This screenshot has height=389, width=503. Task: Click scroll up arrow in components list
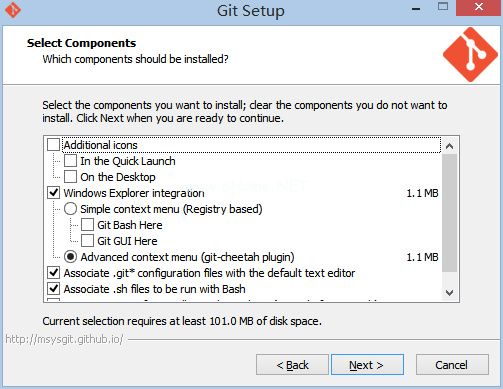click(x=449, y=146)
